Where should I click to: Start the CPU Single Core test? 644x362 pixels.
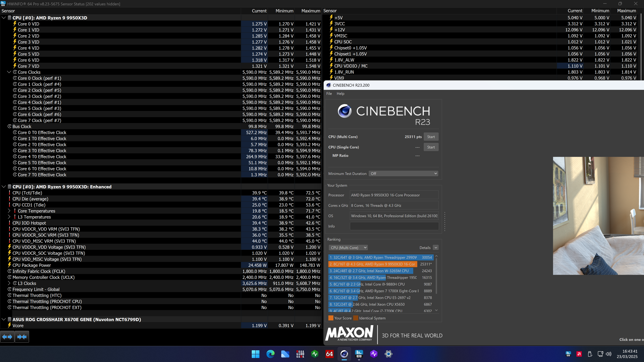point(431,147)
